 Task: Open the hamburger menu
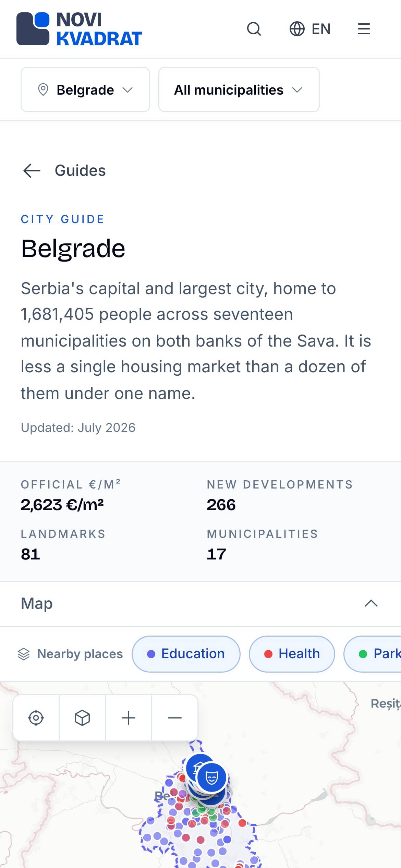[x=364, y=29]
